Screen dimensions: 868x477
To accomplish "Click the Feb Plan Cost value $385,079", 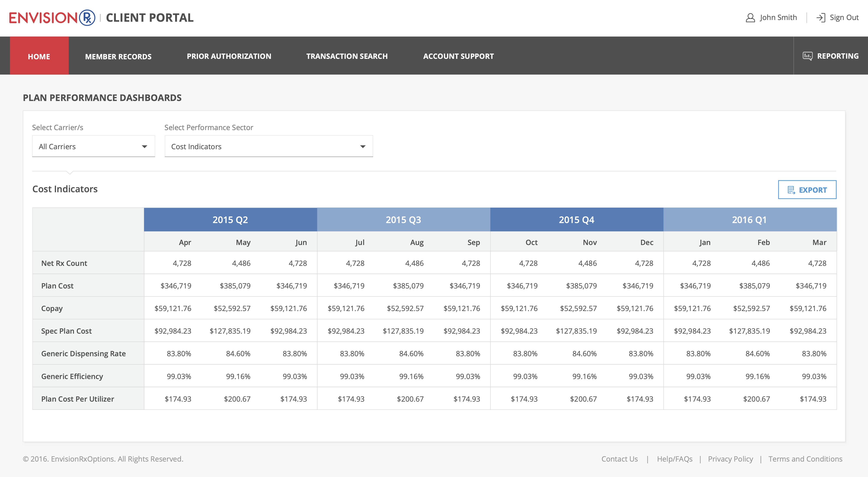I will point(755,286).
